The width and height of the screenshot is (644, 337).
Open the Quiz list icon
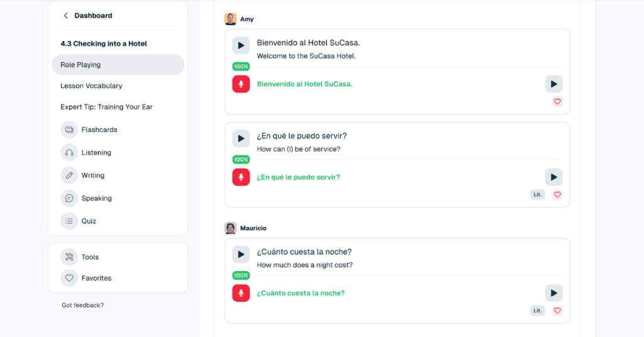69,221
